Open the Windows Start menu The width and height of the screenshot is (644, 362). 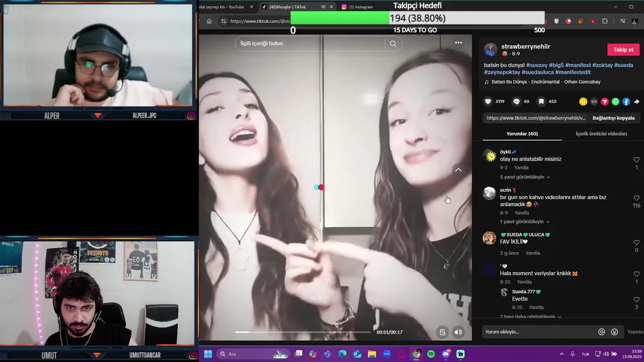click(x=208, y=354)
